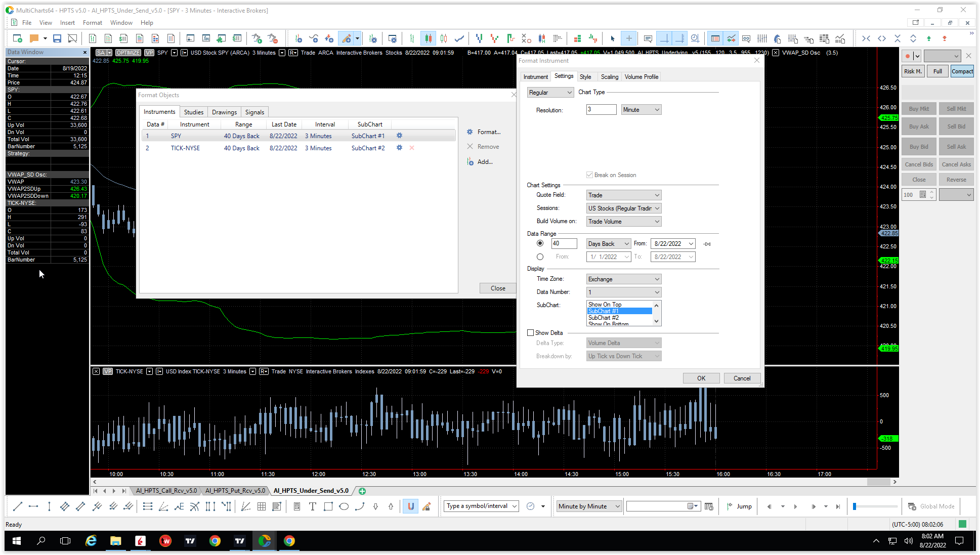This screenshot has width=980, height=555.
Task: Switch to the Studies tab in Format Objects
Action: (x=194, y=112)
